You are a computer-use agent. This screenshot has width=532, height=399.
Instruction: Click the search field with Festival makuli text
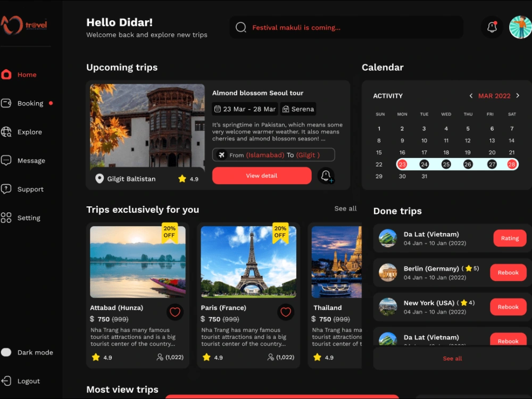pyautogui.click(x=346, y=27)
